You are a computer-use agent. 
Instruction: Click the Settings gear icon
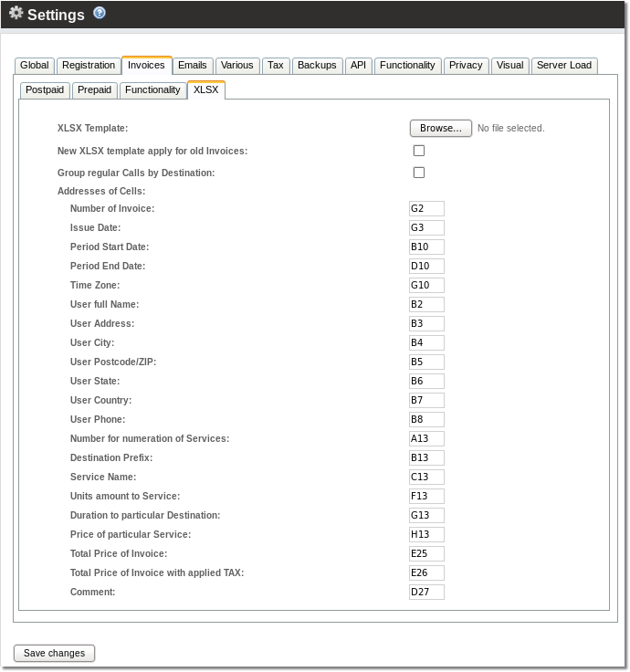tap(16, 14)
